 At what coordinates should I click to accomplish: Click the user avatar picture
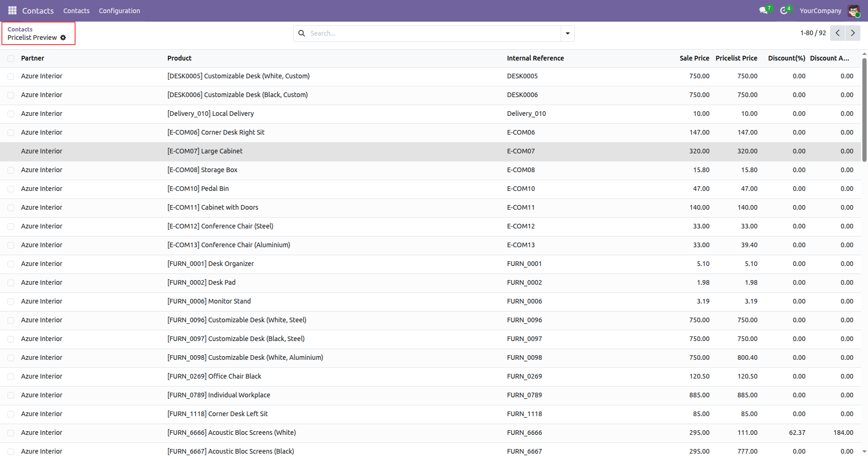853,10
